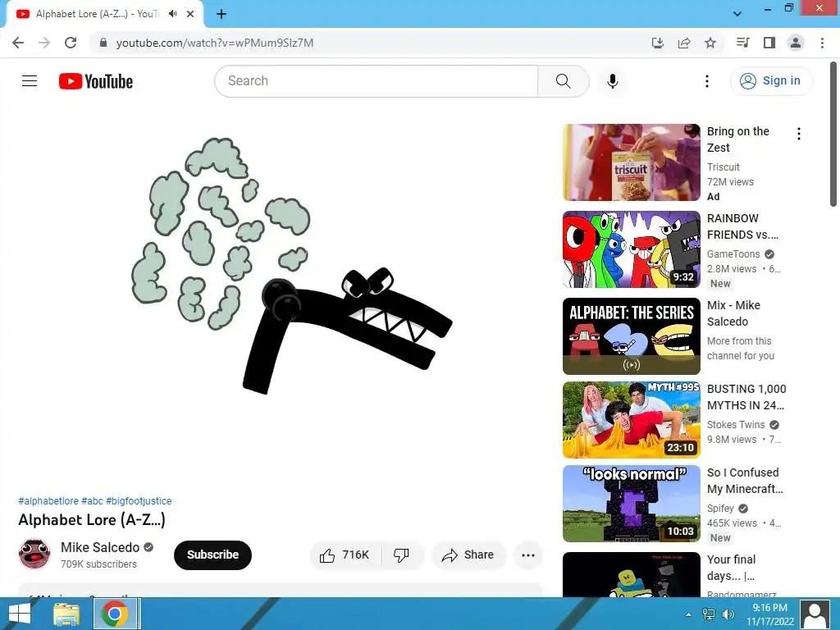
Task: Open YouTube settings three-dot menu
Action: pyautogui.click(x=707, y=81)
